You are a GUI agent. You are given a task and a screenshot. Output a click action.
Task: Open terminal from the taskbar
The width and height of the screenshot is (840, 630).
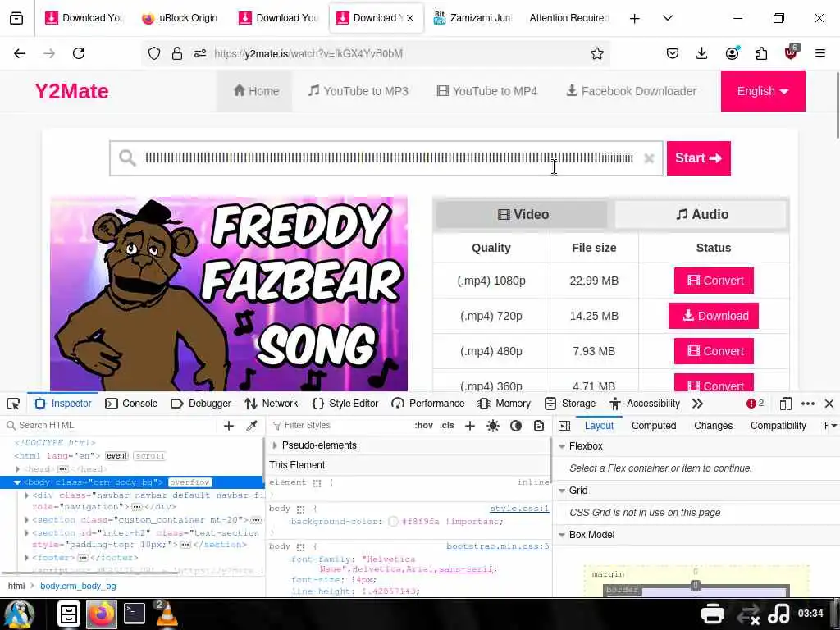pyautogui.click(x=134, y=614)
